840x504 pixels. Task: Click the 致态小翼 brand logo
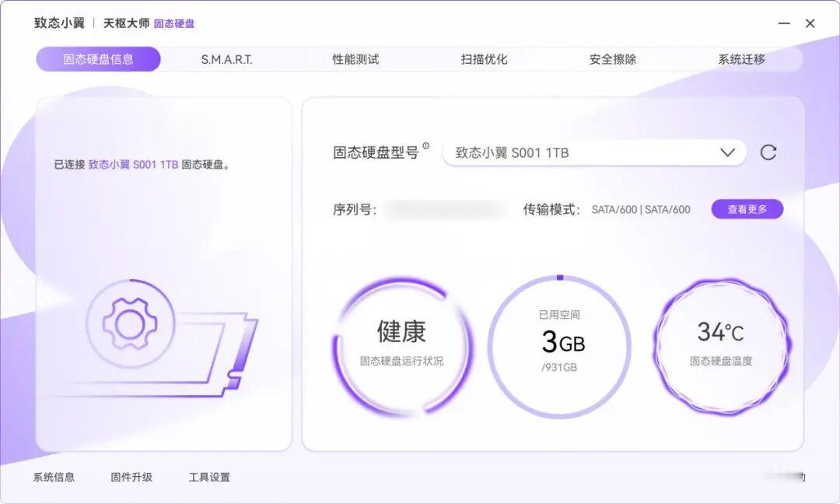59,23
